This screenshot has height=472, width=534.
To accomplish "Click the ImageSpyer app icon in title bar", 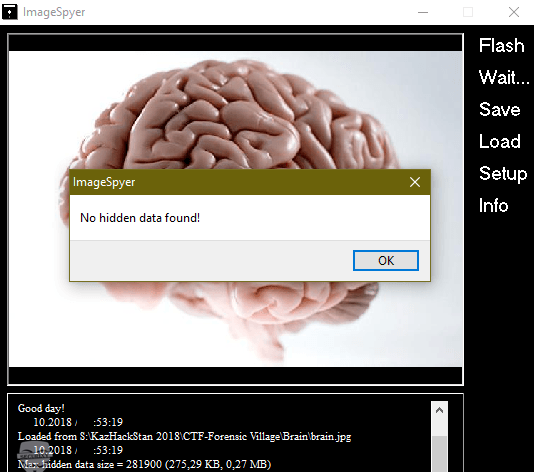I will tap(10, 12).
